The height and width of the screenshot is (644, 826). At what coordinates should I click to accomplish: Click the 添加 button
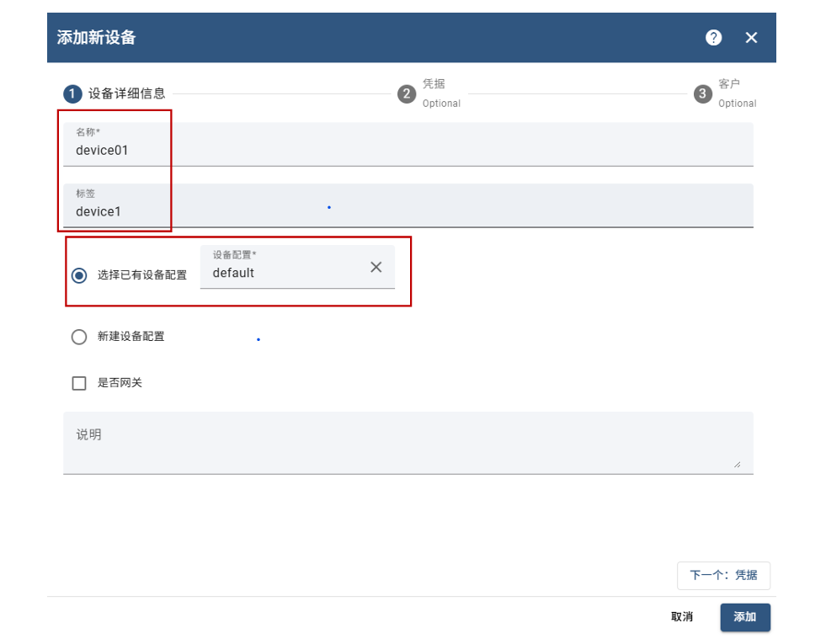[x=745, y=616]
